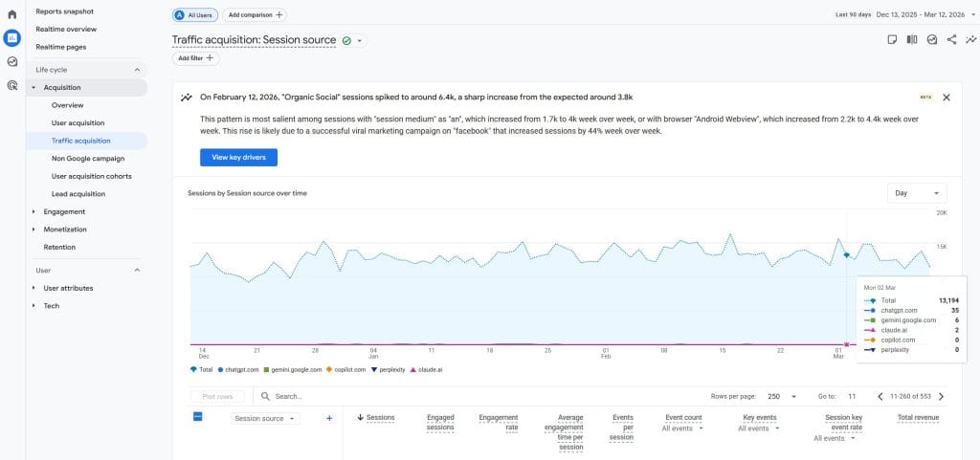The height and width of the screenshot is (460, 980).
Task: Expand the Tech menu
Action: 52,306
